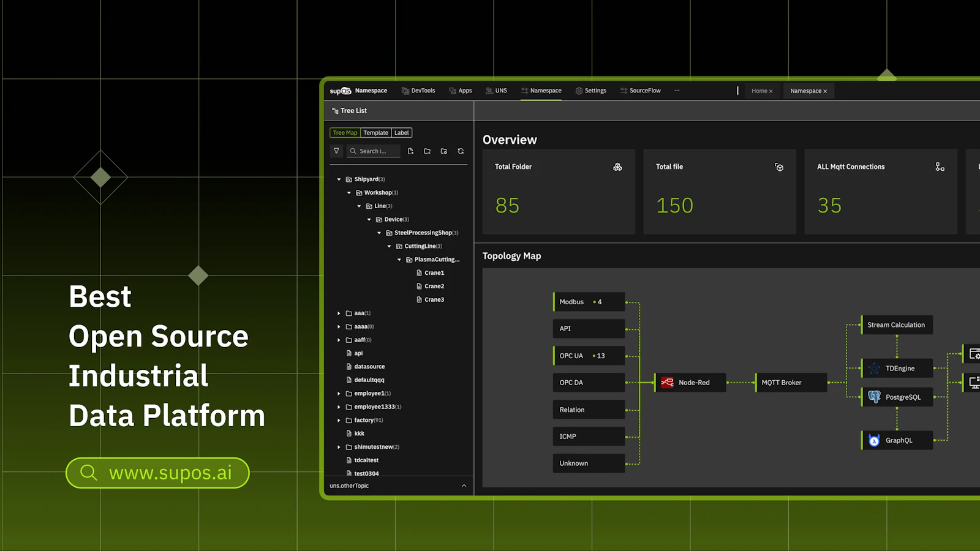Click the Total file card icon

(778, 167)
